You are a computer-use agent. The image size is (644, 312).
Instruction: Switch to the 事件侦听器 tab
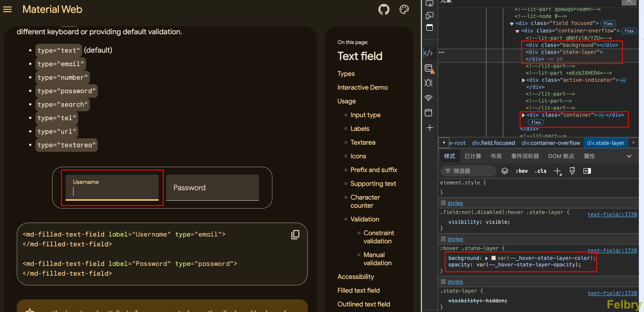click(525, 156)
